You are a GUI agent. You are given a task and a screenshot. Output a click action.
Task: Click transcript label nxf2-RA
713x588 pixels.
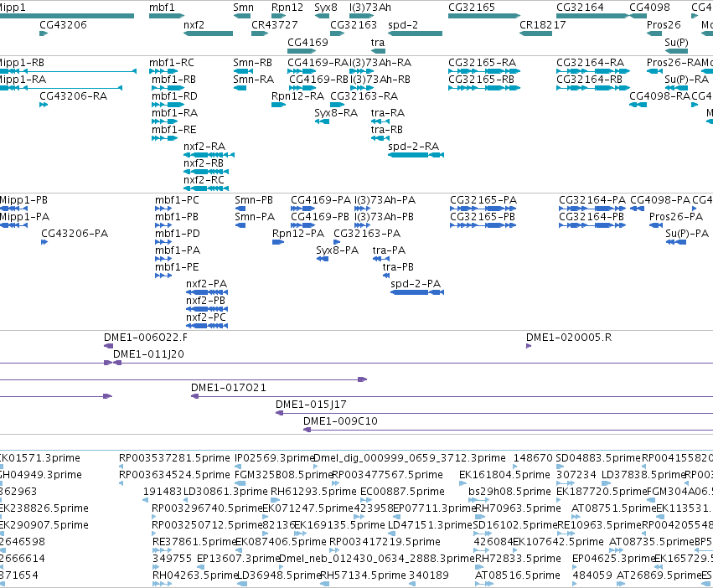(x=204, y=147)
